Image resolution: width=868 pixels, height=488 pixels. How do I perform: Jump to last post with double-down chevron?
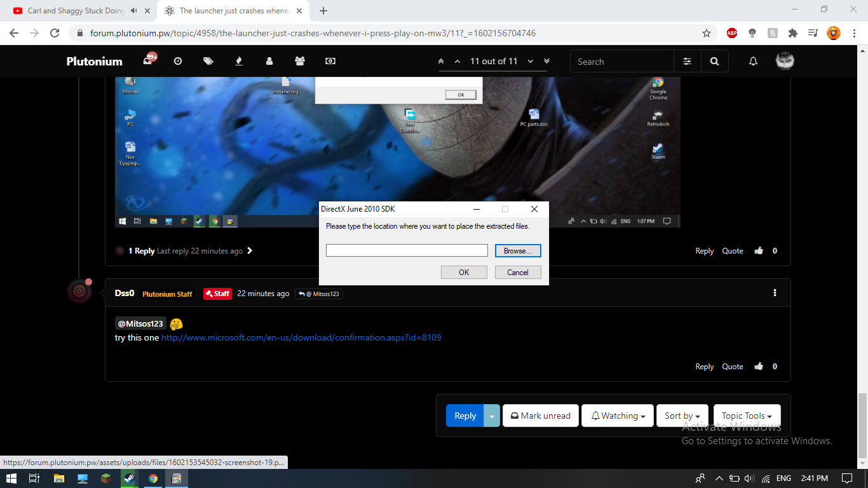(546, 61)
